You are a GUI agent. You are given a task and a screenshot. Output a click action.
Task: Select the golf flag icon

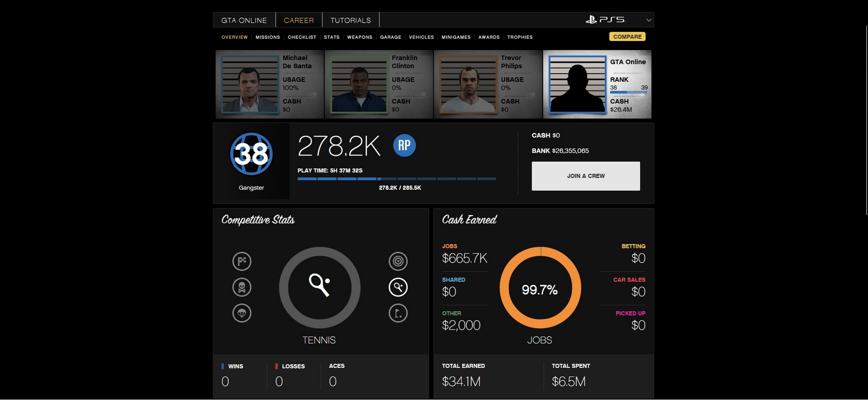[x=398, y=313]
